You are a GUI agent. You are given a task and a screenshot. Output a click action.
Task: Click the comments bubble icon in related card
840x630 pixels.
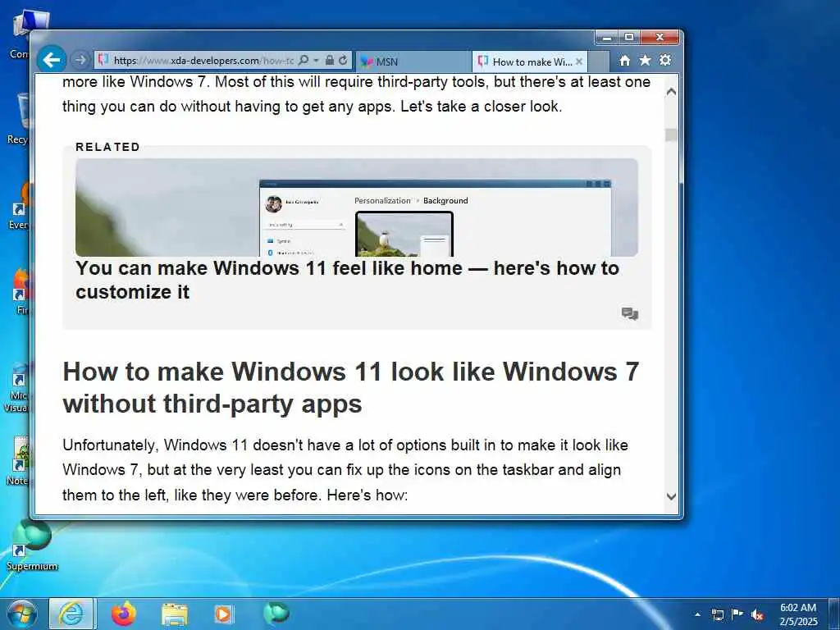[x=630, y=313]
